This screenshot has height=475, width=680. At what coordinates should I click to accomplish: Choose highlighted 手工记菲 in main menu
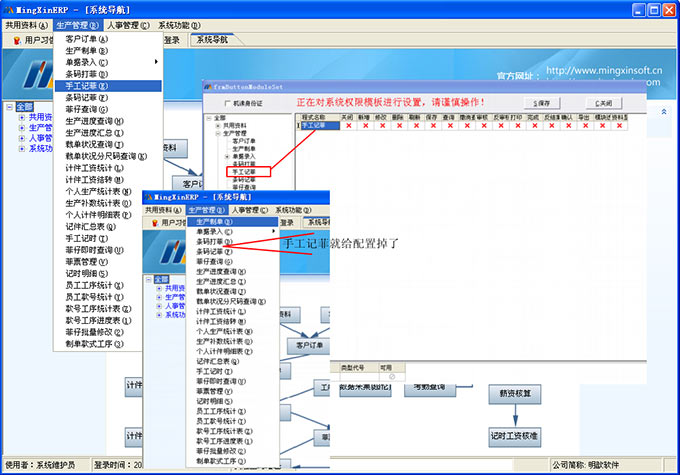click(x=108, y=86)
